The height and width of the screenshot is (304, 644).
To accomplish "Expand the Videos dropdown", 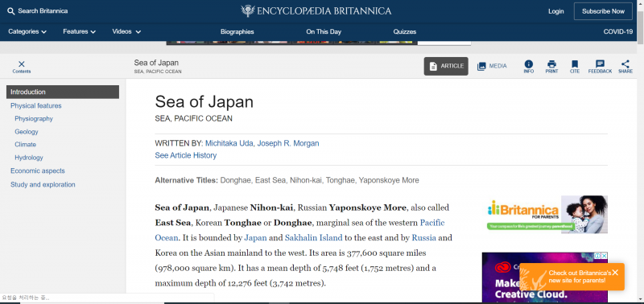I will [x=126, y=31].
